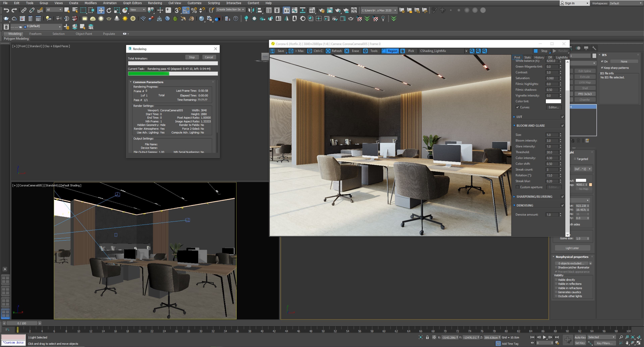Click the Pick hand icon in Corona VFB
The height and width of the screenshot is (347, 644).
coord(402,51)
